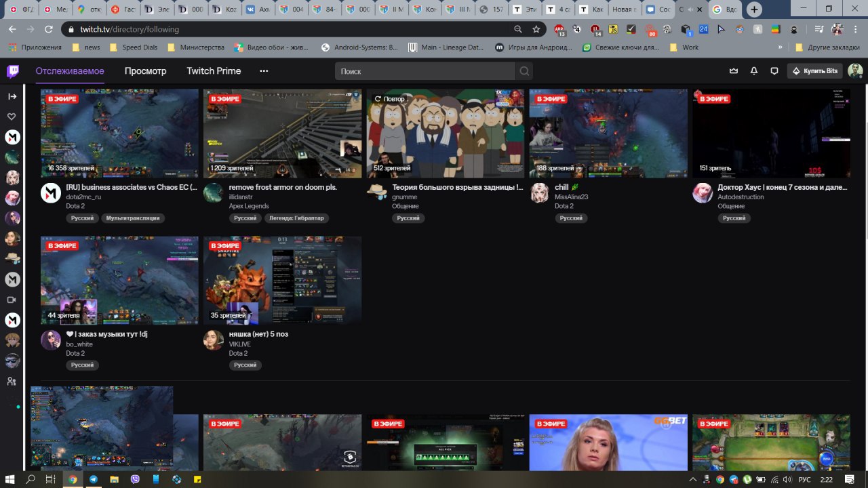Click the bo_white channel name
Viewport: 868px width, 488px height.
tap(79, 344)
